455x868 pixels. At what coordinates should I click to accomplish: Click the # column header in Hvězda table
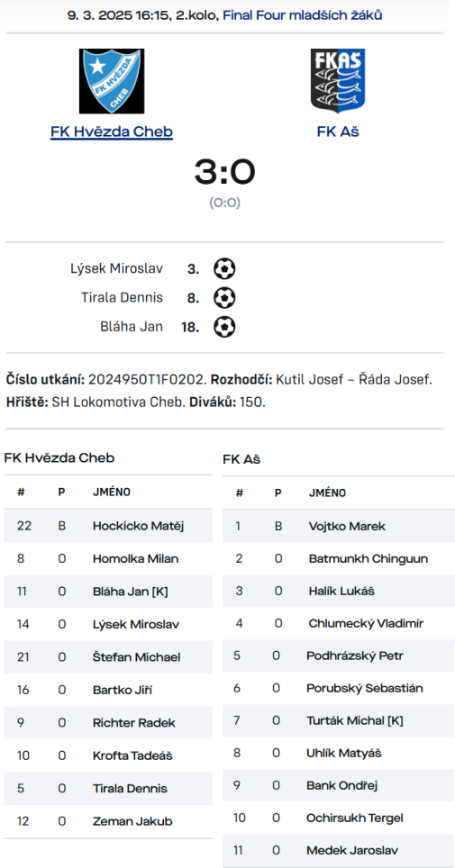point(21,493)
